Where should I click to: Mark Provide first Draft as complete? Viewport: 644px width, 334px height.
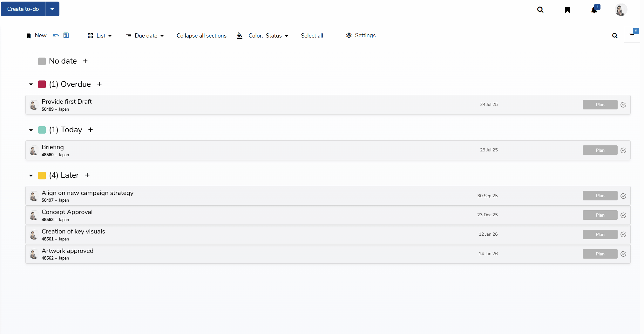pos(623,105)
